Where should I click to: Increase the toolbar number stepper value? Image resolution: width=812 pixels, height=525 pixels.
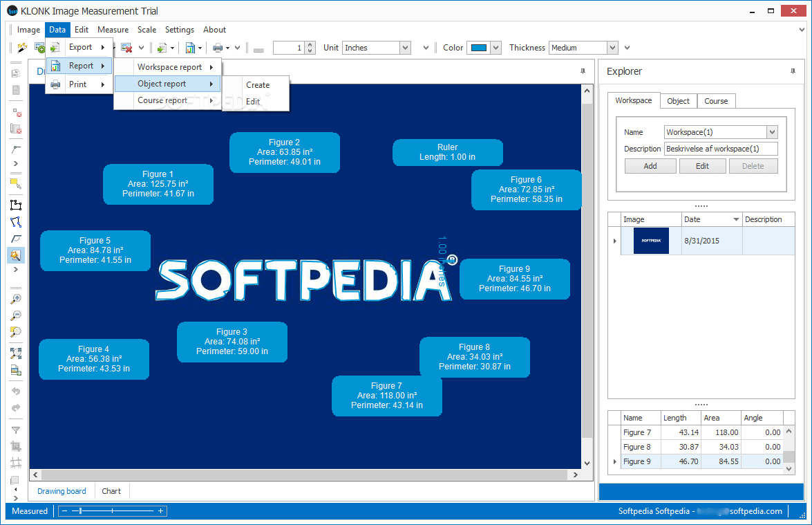point(310,44)
